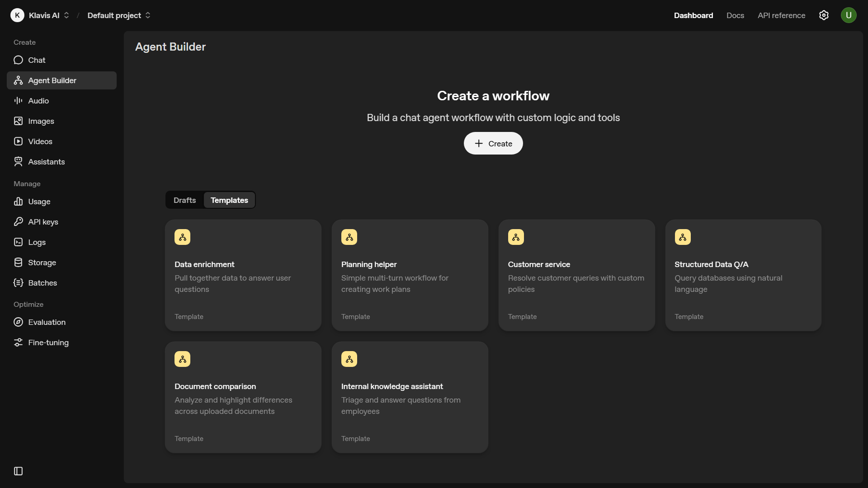This screenshot has height=488, width=868.
Task: Open the Docs menu item
Action: (x=735, y=15)
